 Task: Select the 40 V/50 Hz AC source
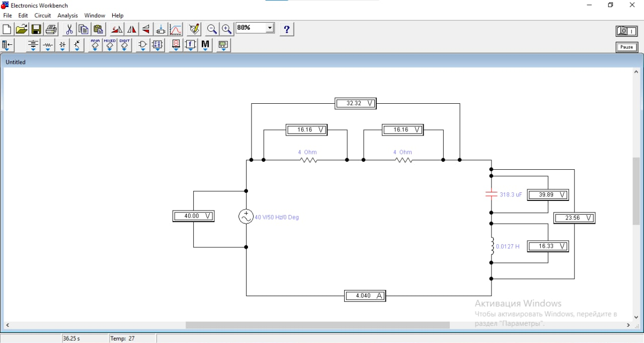(246, 217)
